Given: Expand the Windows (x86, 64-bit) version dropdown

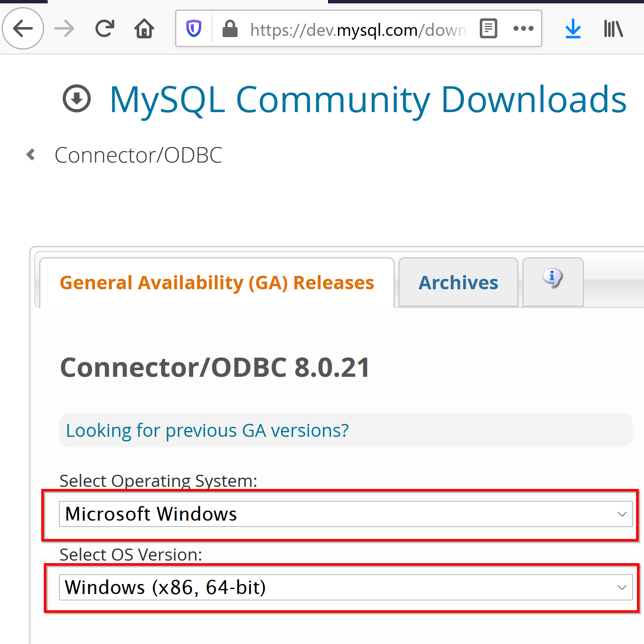Looking at the screenshot, I should point(346,587).
